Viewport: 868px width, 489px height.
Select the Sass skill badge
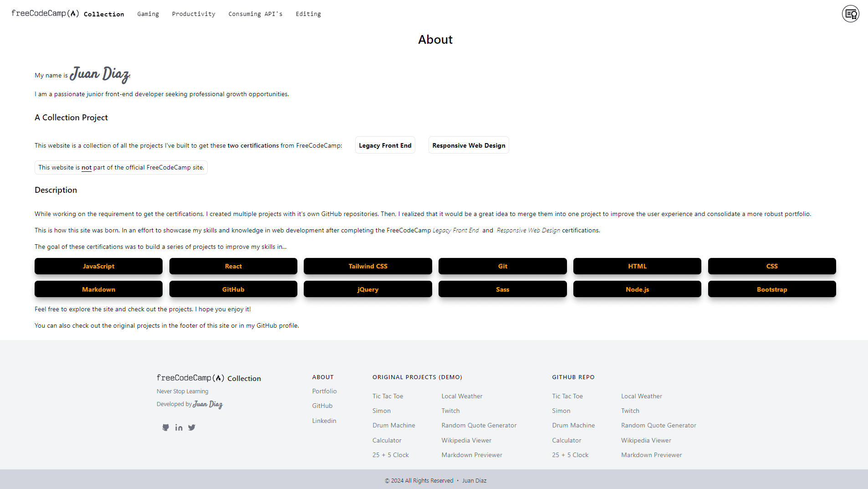pos(503,289)
